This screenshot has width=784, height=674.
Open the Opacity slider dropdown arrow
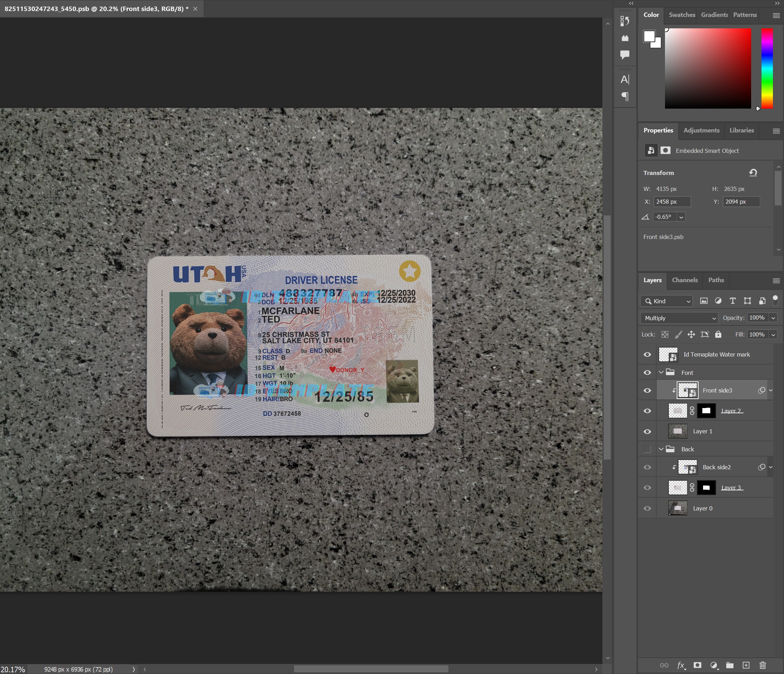pos(773,318)
